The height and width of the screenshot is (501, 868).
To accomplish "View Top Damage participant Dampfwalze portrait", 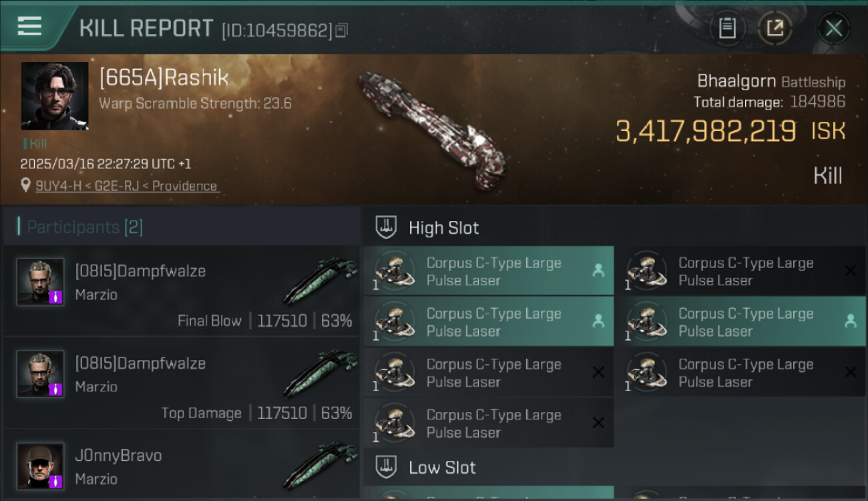I will 40,373.
